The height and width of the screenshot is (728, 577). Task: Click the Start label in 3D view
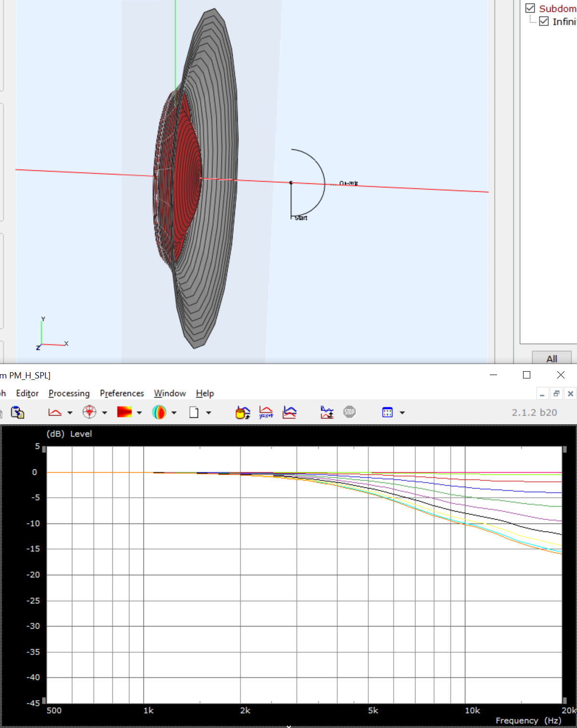coord(301,218)
